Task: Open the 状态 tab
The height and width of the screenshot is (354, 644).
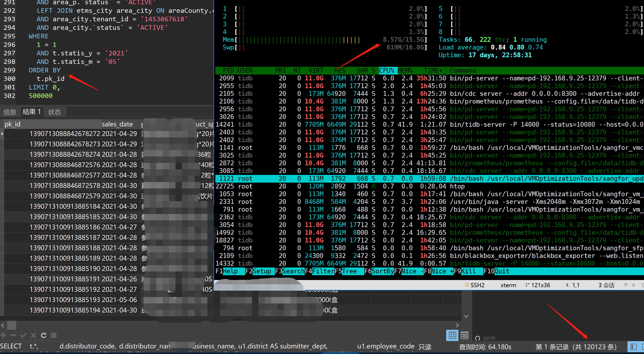Action: pyautogui.click(x=55, y=112)
